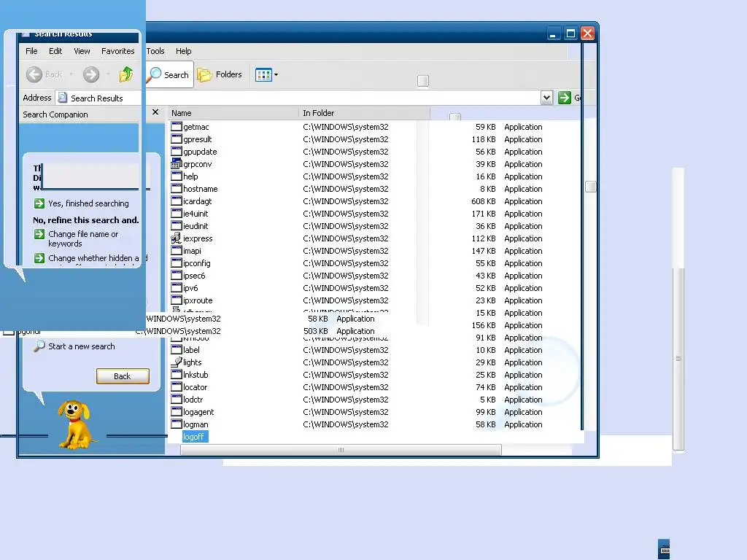Sort results by In Folder column header
The image size is (747, 560).
(364, 113)
